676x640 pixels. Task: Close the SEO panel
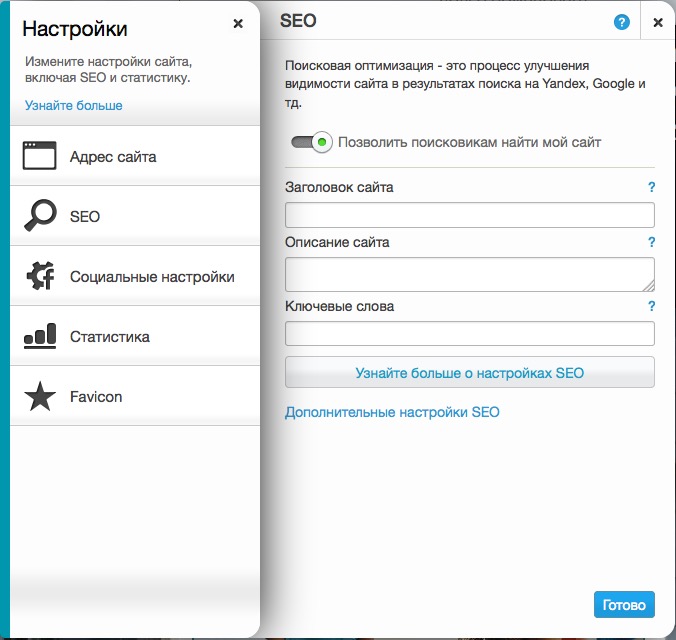pos(657,22)
